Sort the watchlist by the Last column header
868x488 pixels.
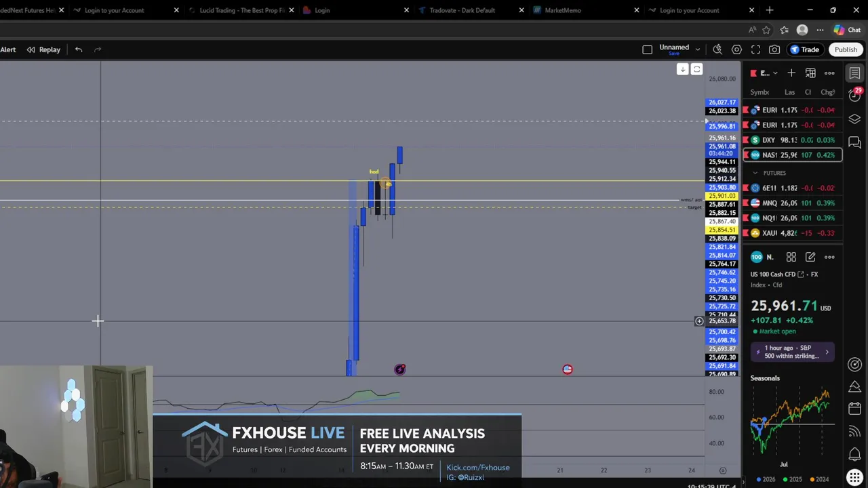click(x=789, y=92)
